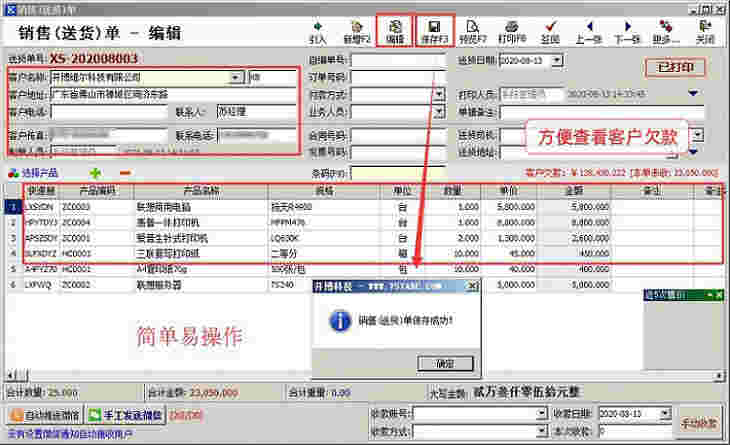This screenshot has width=730, height=445.
Task: Open the 收款方式 payment method dropdown
Action: 541,431
